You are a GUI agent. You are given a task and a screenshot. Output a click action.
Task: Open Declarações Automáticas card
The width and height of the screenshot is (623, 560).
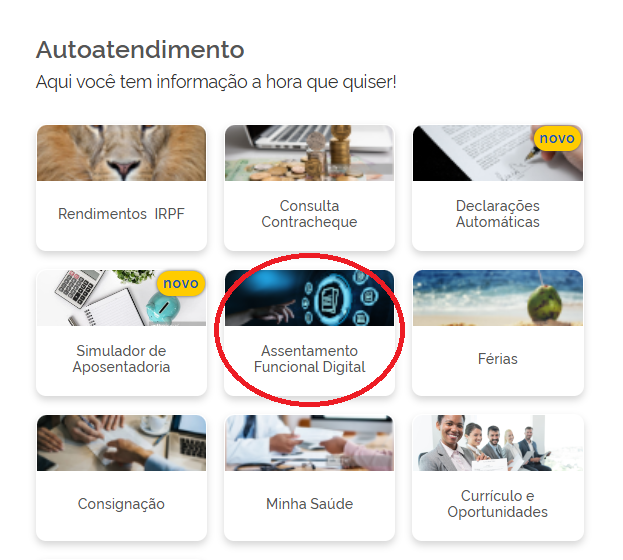[x=498, y=188]
